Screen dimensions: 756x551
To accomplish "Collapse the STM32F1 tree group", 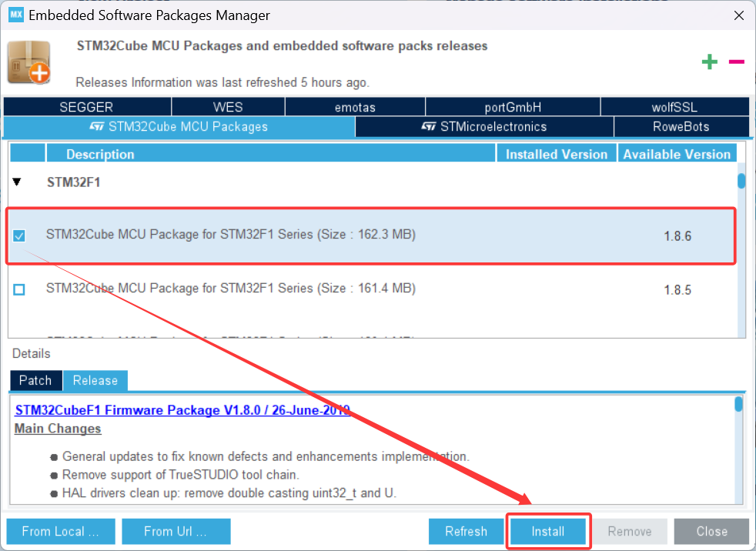I will (x=18, y=182).
